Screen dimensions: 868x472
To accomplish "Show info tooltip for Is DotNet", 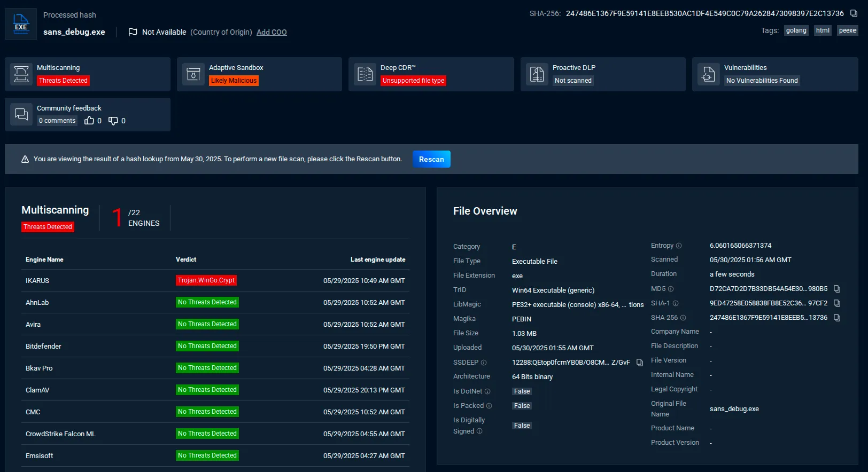I will tap(487, 391).
